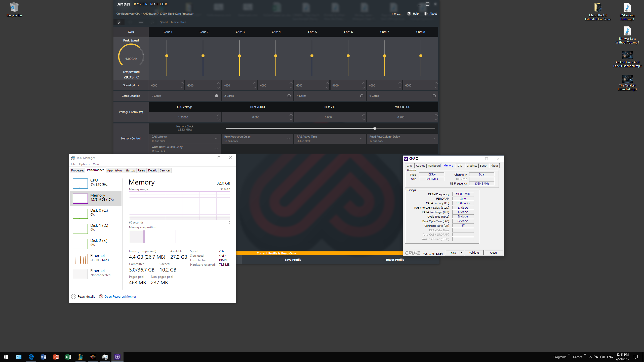
Task: Click the Help question mark icon
Action: pos(409,14)
